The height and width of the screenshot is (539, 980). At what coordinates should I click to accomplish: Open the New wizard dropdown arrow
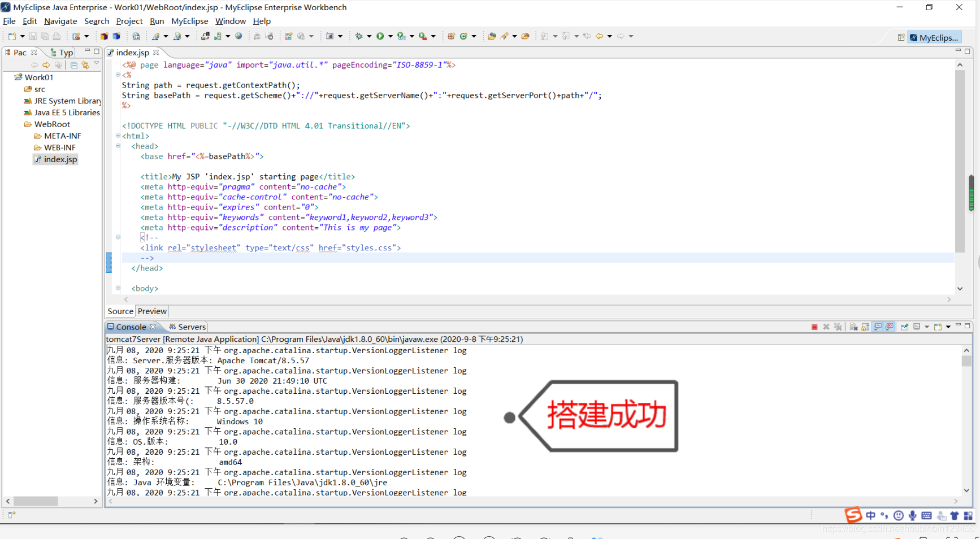pyautogui.click(x=23, y=36)
